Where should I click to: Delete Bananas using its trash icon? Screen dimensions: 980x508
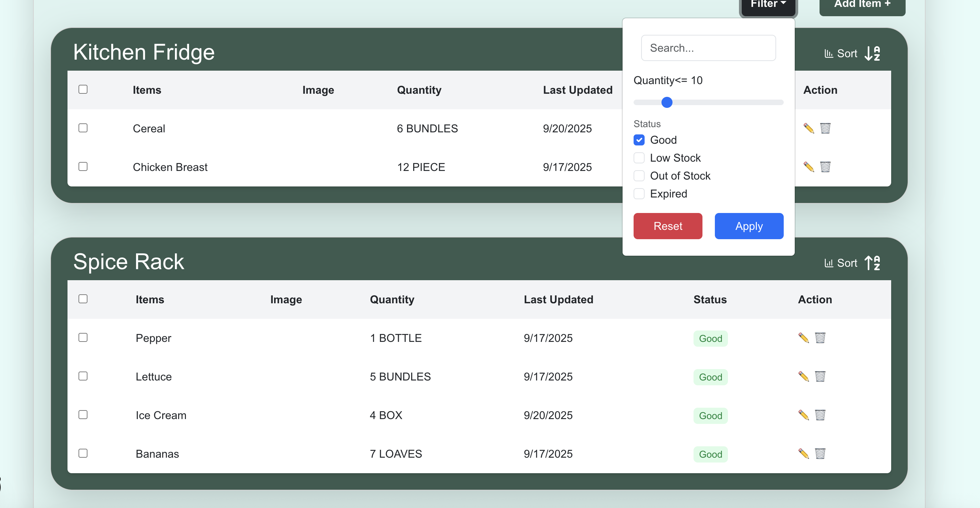(820, 454)
